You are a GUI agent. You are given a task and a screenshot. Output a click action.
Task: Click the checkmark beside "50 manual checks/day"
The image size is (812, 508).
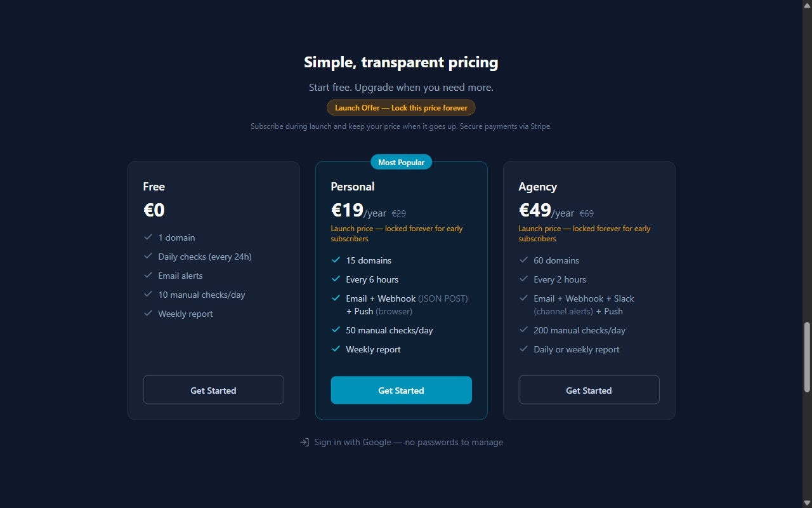(335, 330)
